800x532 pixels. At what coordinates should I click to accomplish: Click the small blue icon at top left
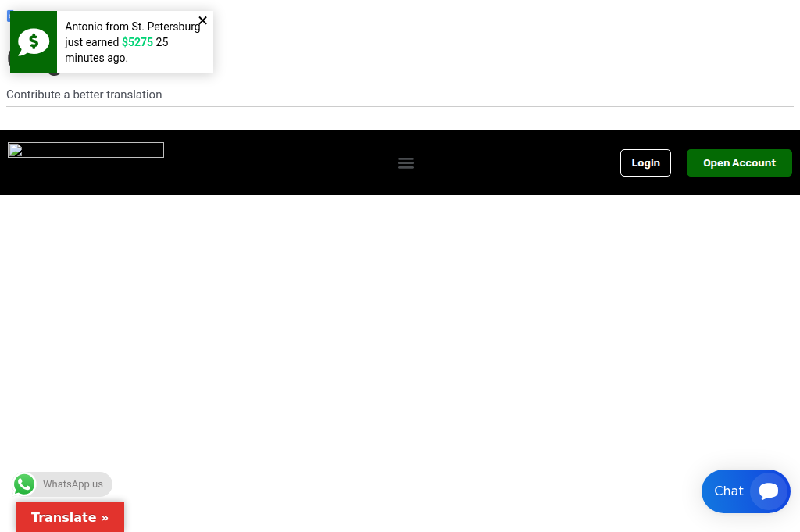pyautogui.click(x=9, y=16)
